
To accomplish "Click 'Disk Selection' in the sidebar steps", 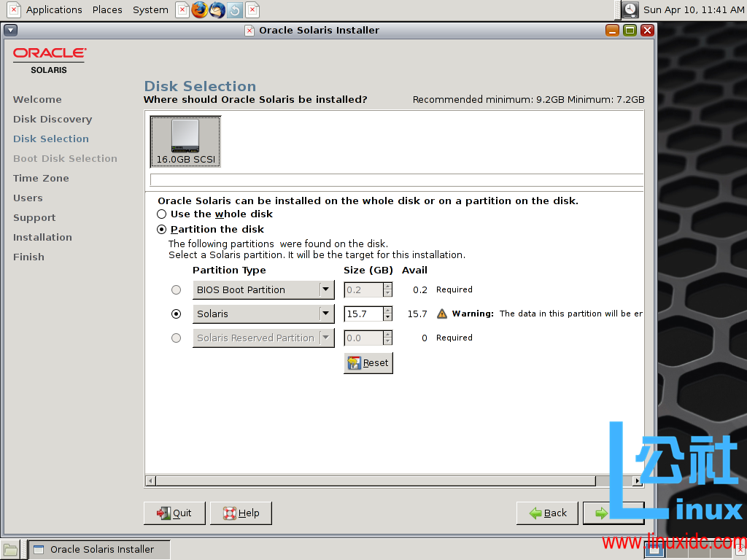I will [x=51, y=139].
